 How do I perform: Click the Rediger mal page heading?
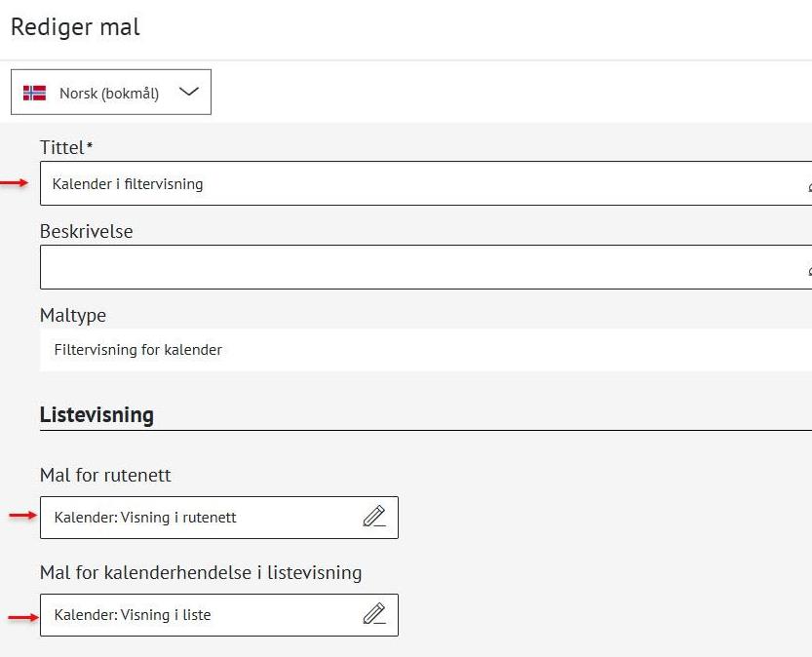click(x=75, y=27)
